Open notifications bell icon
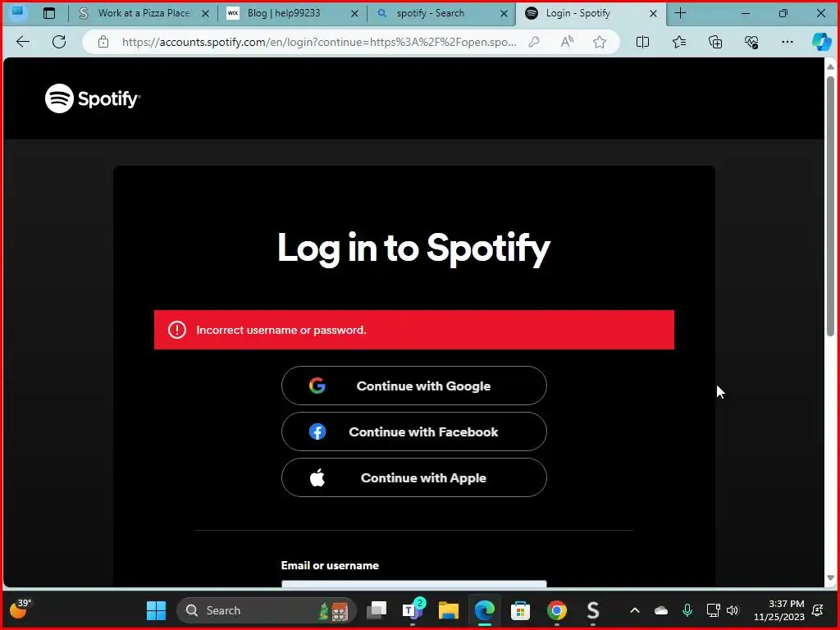Screen dimensions: 840x630 coord(818,610)
